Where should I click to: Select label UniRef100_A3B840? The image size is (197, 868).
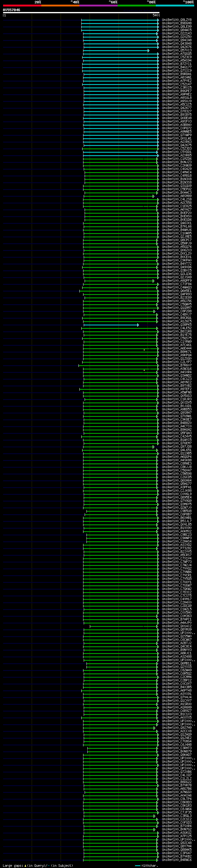coord(177,125)
